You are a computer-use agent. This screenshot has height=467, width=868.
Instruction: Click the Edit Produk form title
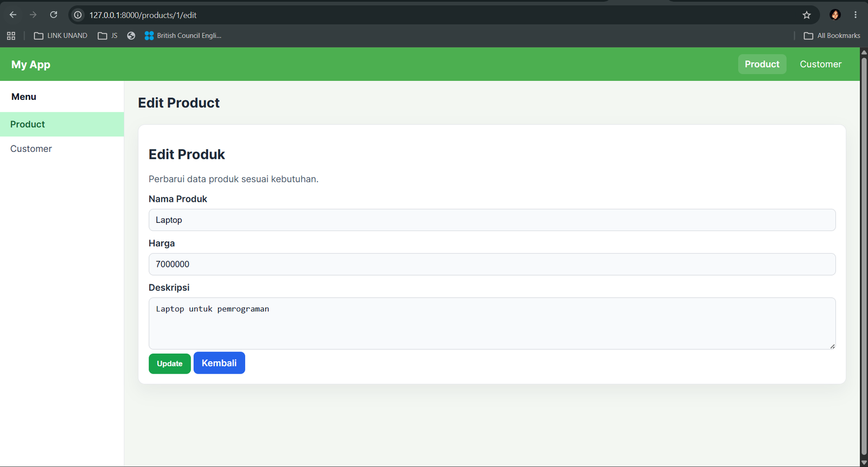click(x=187, y=155)
